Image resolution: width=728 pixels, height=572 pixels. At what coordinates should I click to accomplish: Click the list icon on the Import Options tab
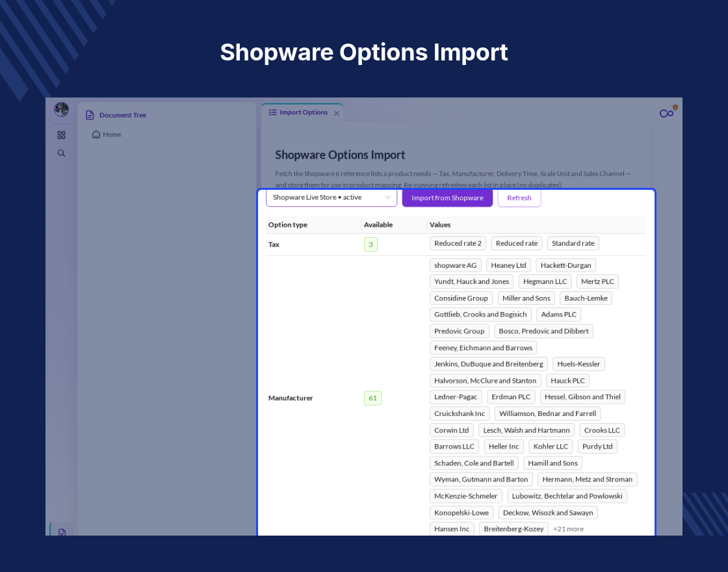tap(273, 112)
